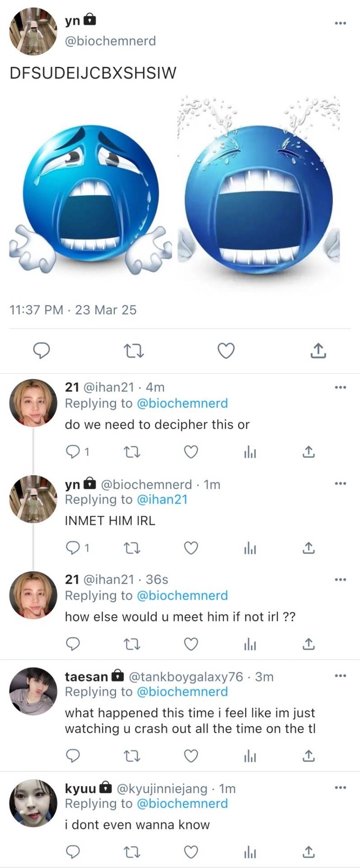Open more options on taesan's reply
360x868 pixels.
[x=340, y=676]
